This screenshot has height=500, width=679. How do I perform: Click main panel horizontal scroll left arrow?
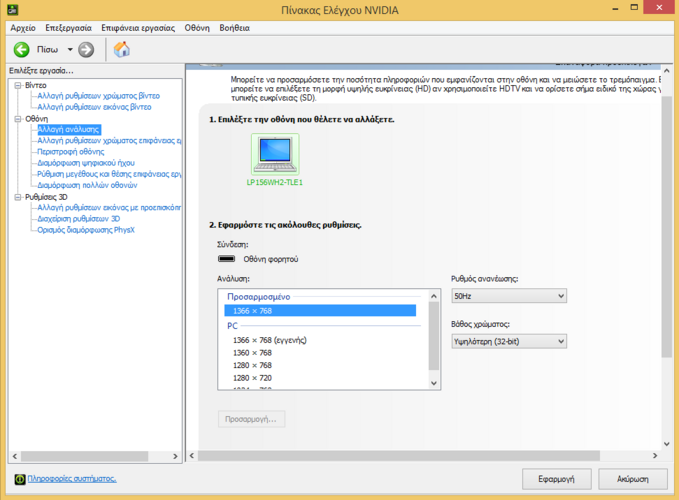192,455
